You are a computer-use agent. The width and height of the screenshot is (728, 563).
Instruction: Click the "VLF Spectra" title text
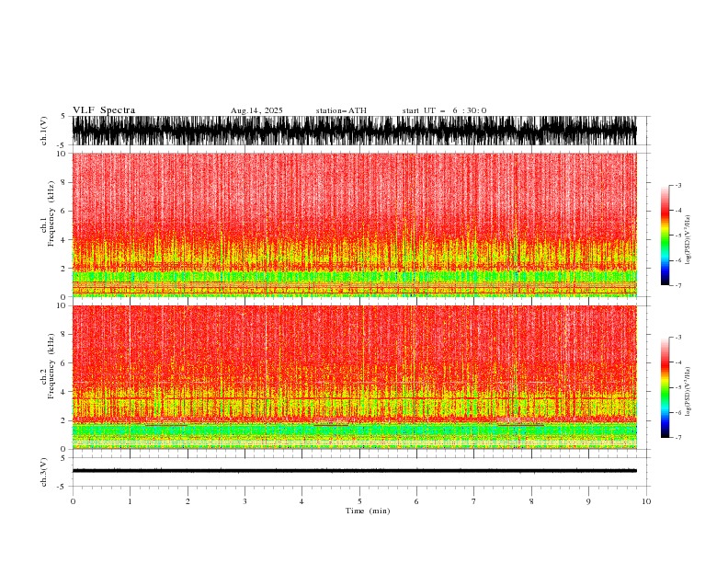tap(104, 110)
